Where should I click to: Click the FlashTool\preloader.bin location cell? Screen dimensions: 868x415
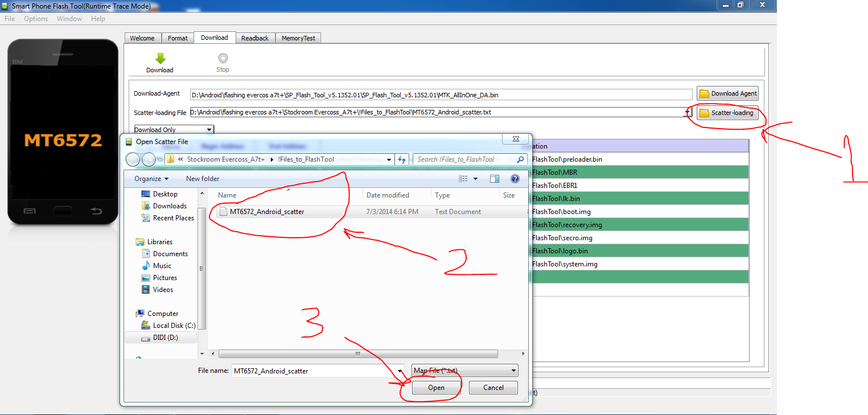[x=639, y=159]
